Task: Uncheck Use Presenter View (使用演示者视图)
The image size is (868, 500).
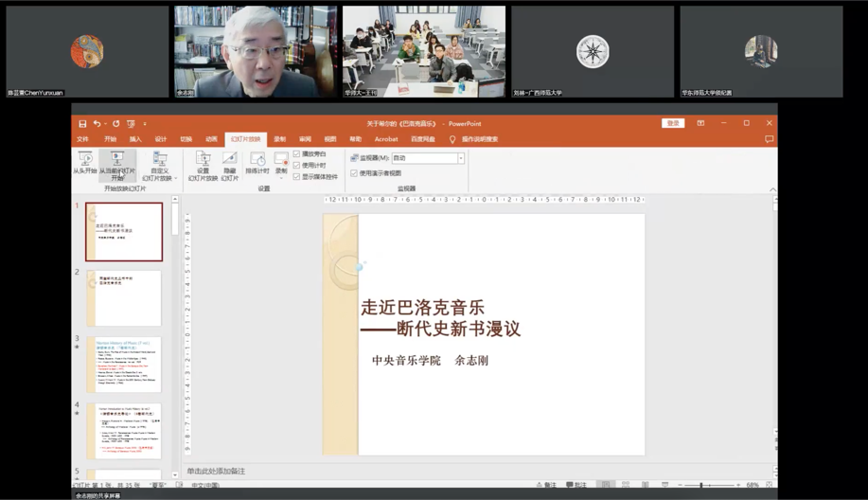Action: (354, 173)
